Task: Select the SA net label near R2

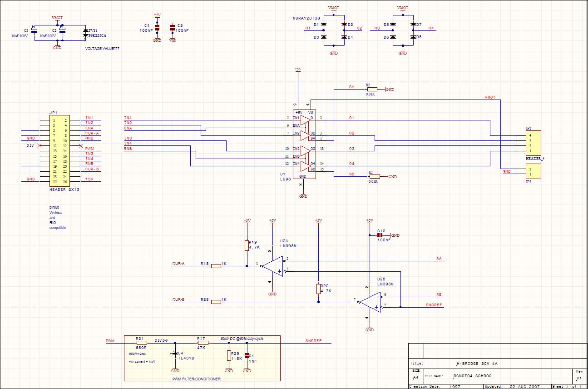Action: point(351,86)
